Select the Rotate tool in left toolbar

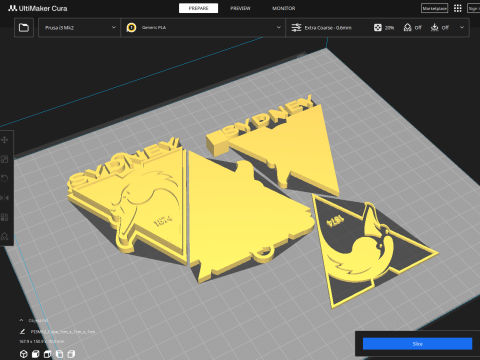click(5, 178)
